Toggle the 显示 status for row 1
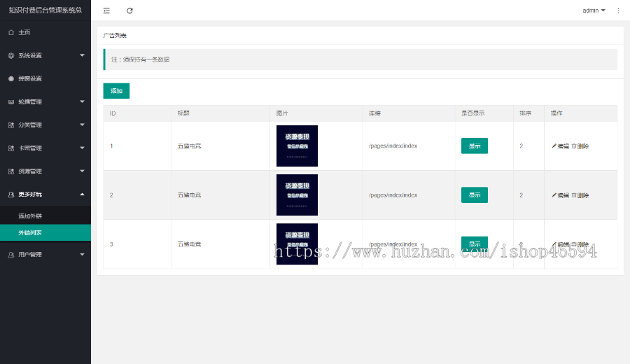The image size is (630, 364). click(x=475, y=146)
